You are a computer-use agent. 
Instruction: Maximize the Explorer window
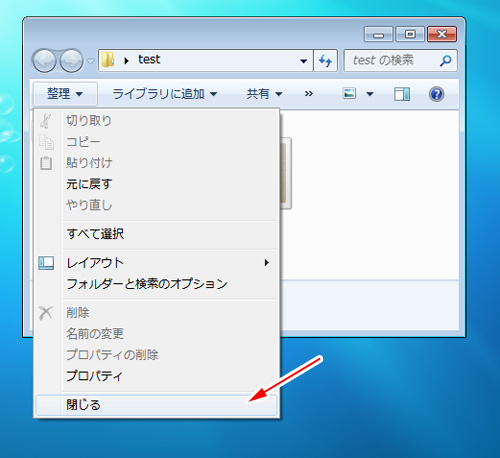[410, 34]
